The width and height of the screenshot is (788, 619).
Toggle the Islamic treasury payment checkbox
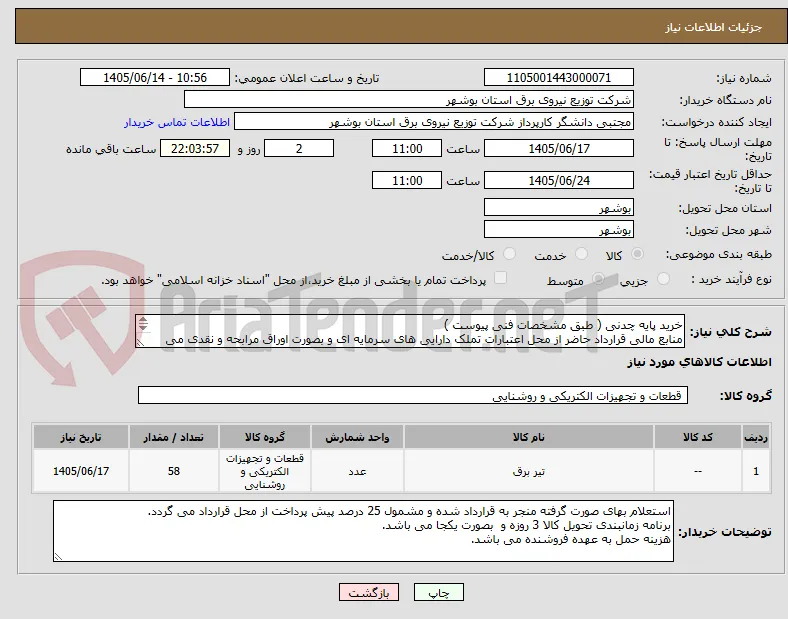500,278
